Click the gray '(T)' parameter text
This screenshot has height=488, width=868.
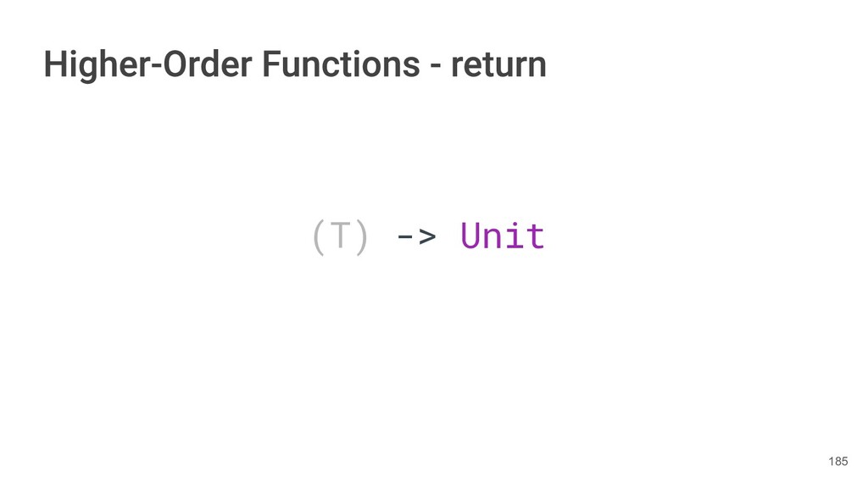(x=341, y=237)
